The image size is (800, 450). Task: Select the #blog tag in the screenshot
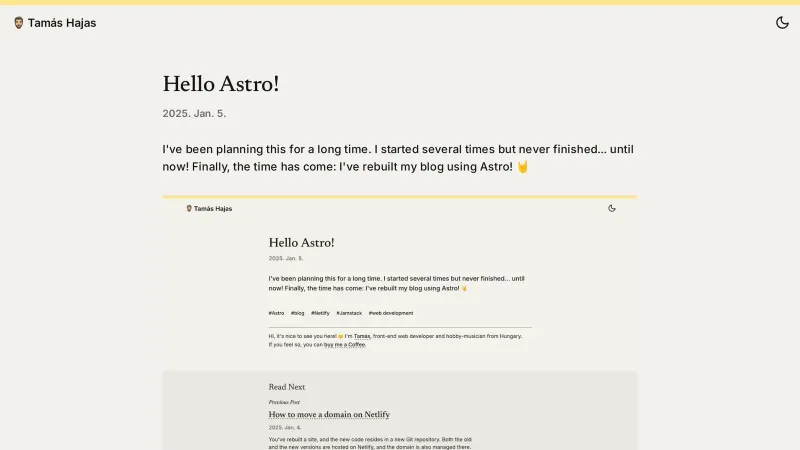pyautogui.click(x=297, y=313)
